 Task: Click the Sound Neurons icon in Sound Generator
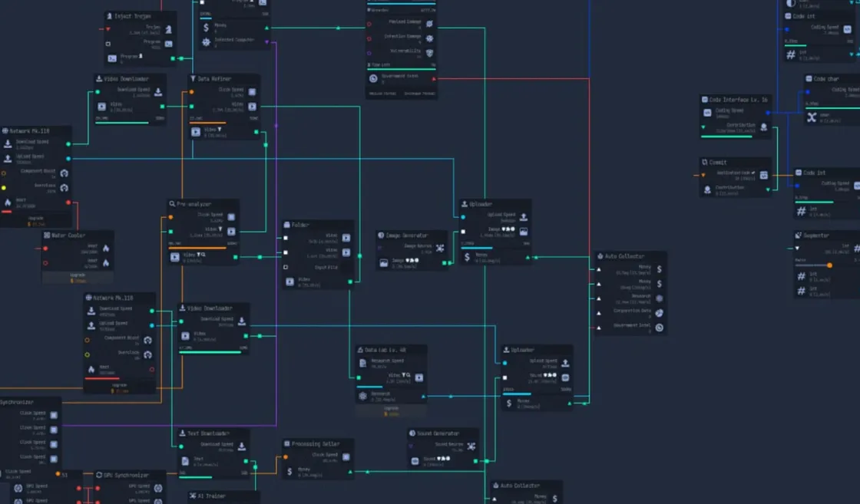(x=471, y=446)
